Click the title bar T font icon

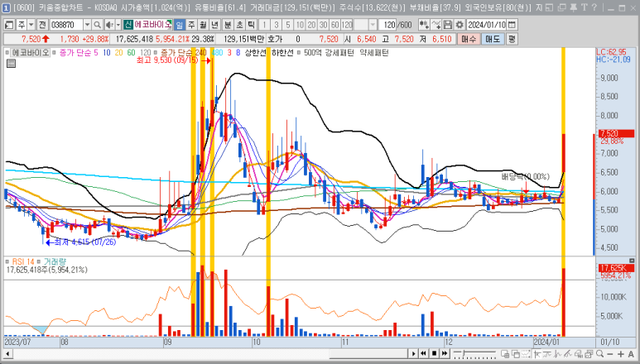coord(584,7)
